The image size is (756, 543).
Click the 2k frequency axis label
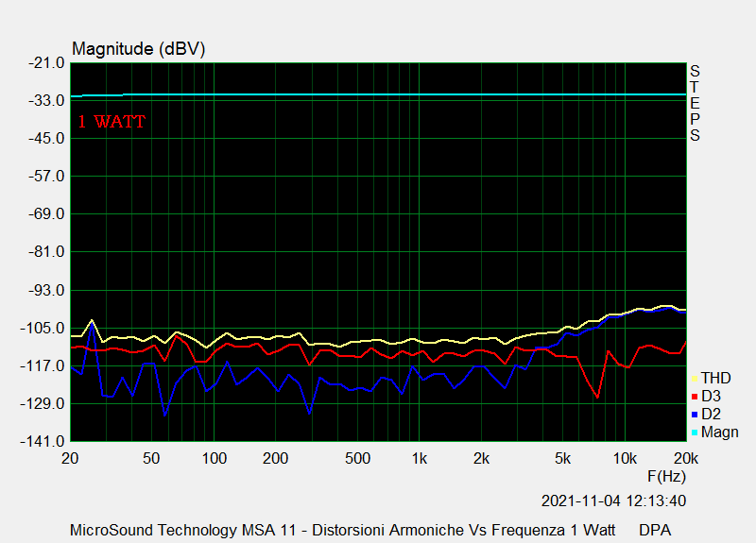tap(481, 458)
